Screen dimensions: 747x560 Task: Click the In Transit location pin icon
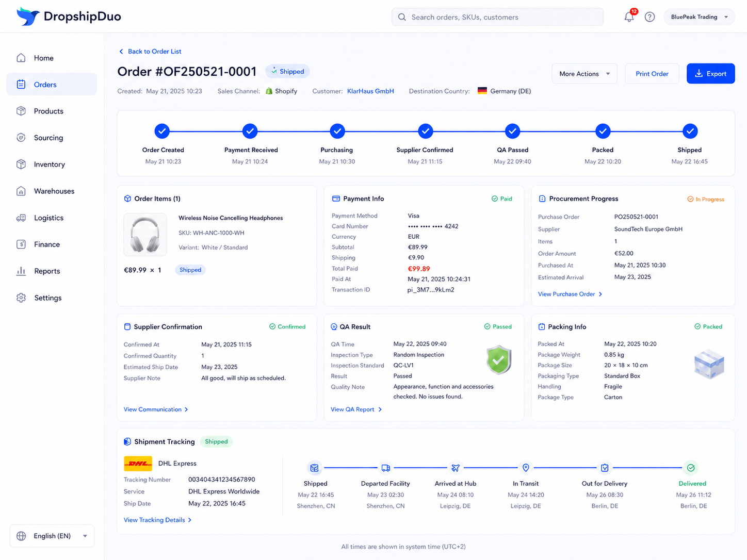point(526,468)
